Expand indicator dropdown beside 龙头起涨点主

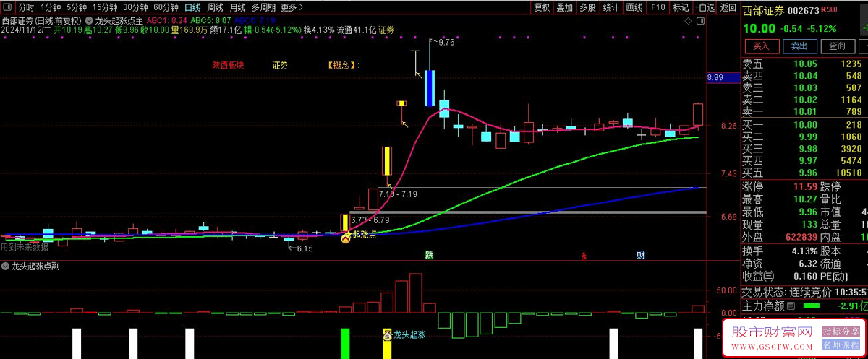[89, 20]
